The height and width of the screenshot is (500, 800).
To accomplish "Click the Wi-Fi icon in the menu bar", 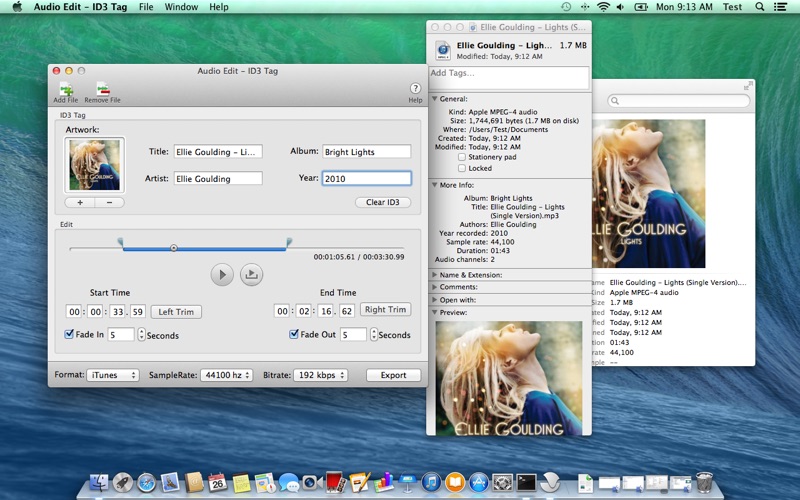I will click(x=604, y=7).
